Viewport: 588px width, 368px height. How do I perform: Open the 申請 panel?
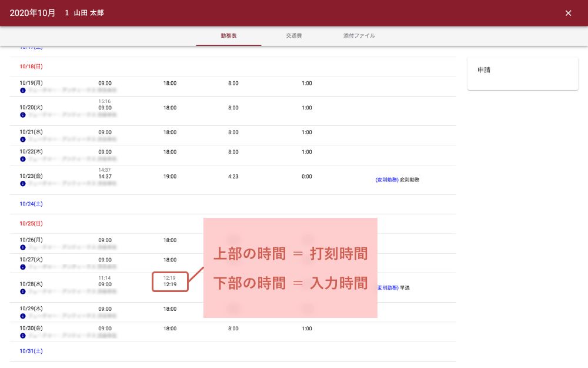click(x=522, y=73)
